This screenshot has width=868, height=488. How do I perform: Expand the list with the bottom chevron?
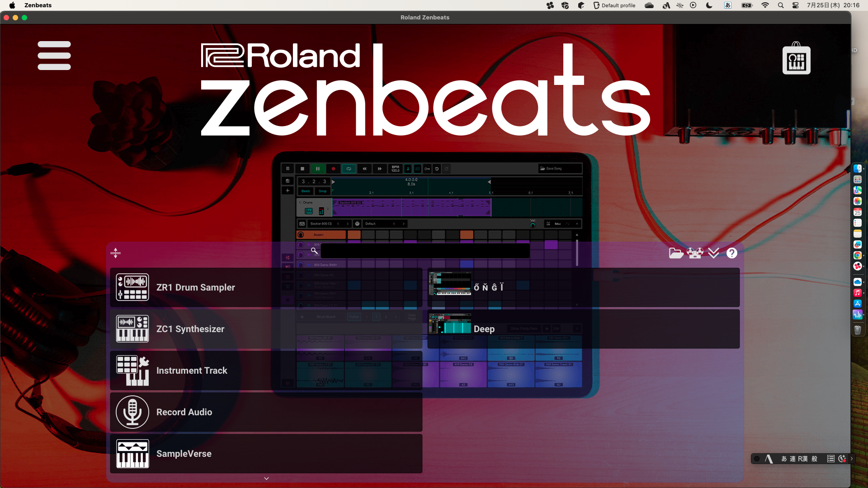(x=266, y=478)
